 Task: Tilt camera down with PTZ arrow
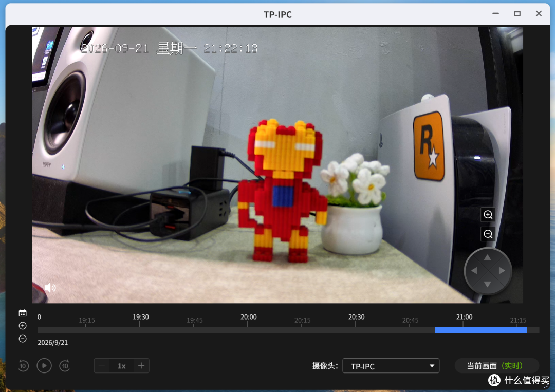pos(487,284)
